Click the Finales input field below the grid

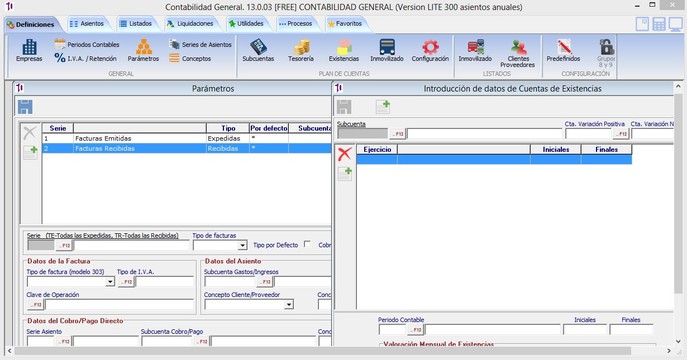(x=631, y=330)
